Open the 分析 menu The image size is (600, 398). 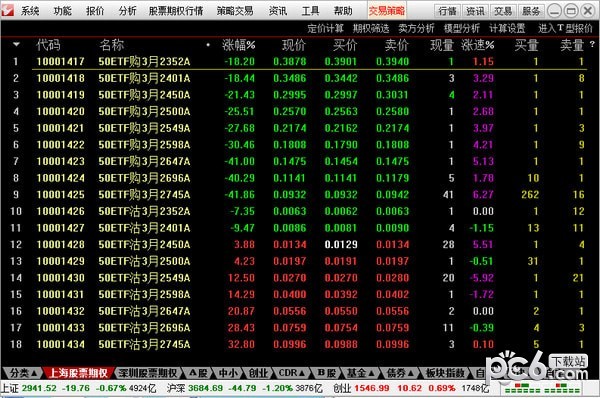[x=127, y=11]
